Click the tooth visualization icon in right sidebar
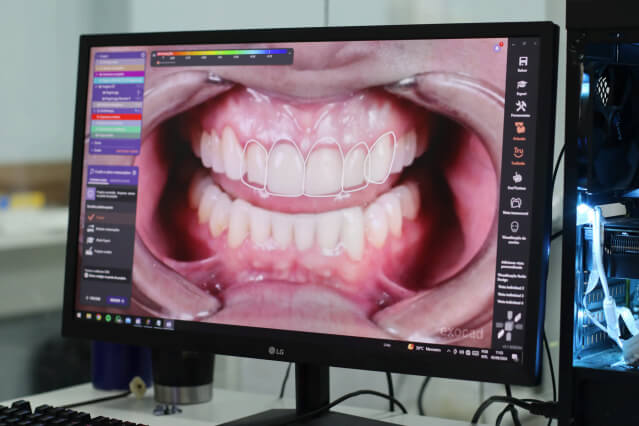Viewport: 639px width, 426px height. coord(516,229)
